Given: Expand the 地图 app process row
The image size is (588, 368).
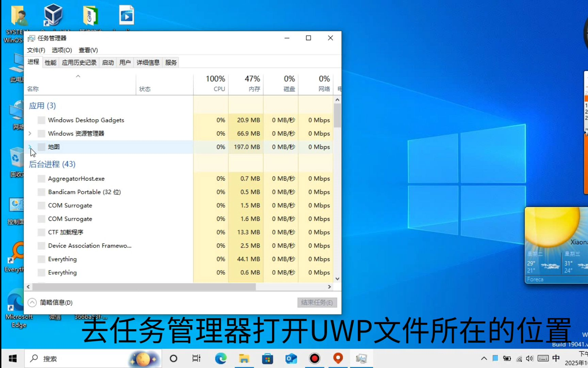Looking at the screenshot, I should click(30, 147).
